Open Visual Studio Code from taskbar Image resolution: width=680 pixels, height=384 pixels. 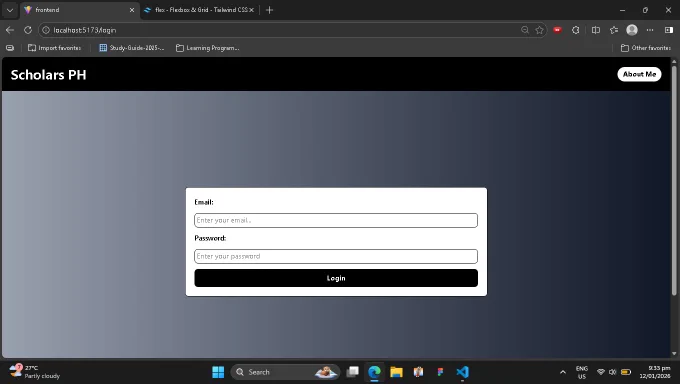[x=462, y=372]
